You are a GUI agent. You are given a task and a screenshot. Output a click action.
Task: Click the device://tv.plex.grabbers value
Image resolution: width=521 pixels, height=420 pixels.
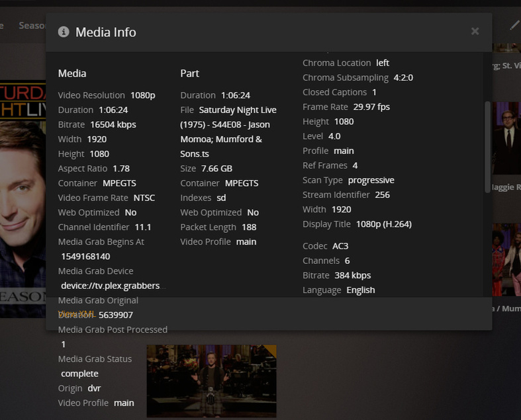pyautogui.click(x=110, y=286)
